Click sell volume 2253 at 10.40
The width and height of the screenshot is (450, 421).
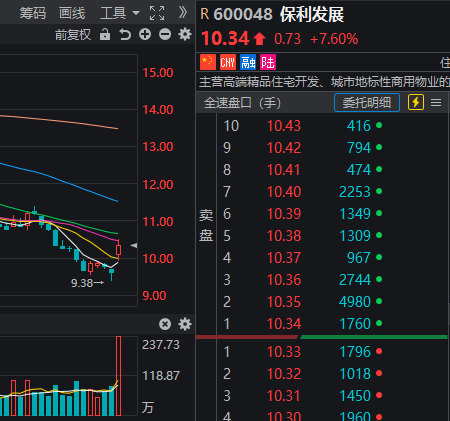355,192
